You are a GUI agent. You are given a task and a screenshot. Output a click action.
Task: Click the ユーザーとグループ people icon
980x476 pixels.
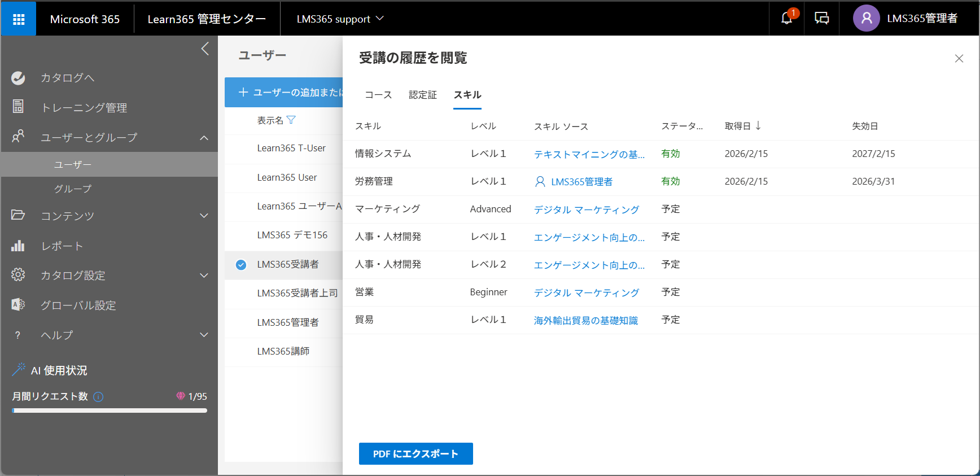point(18,136)
